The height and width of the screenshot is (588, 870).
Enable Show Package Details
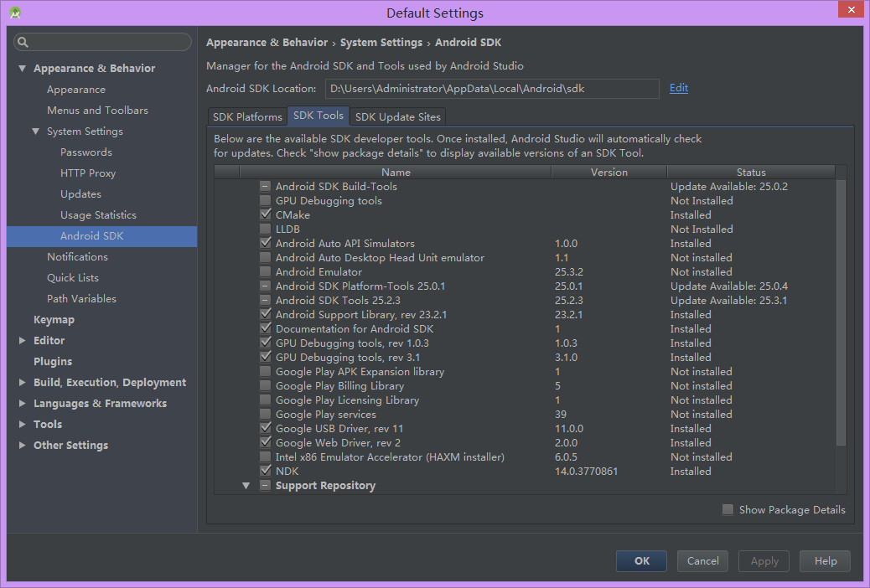point(728,509)
